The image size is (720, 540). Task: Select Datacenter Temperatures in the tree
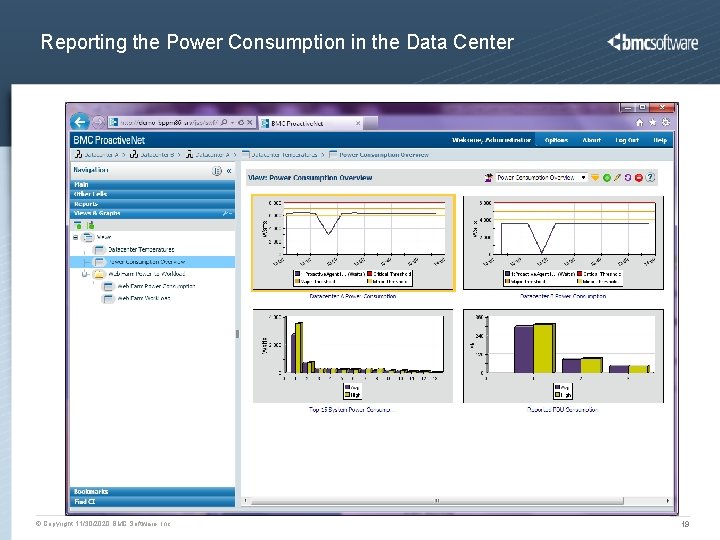coord(141,250)
